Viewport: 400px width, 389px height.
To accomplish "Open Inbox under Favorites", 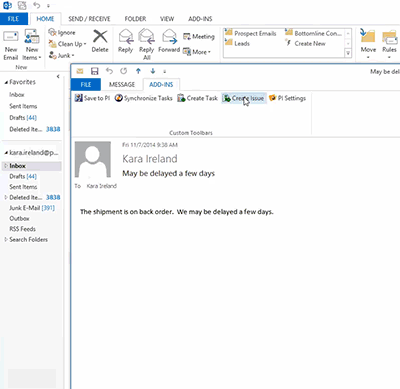I will point(17,94).
